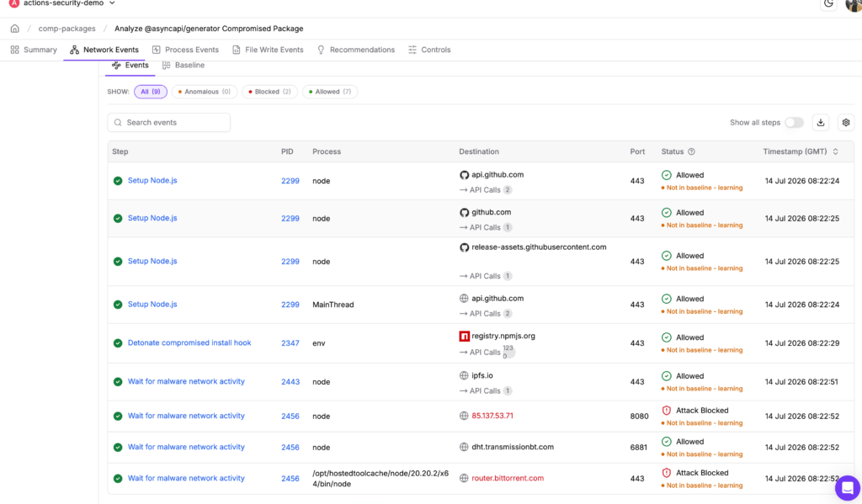Open Setup Node.js step for release-assets row

coord(152,261)
